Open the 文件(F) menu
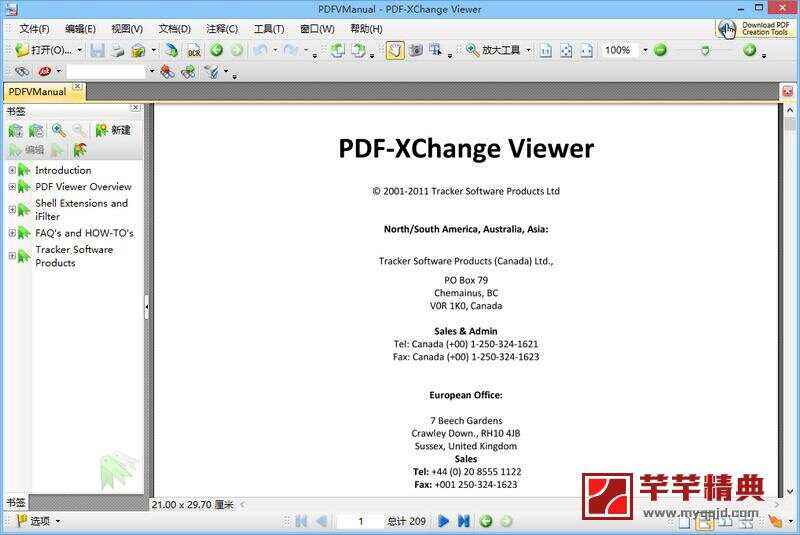The height and width of the screenshot is (535, 800). point(34,29)
